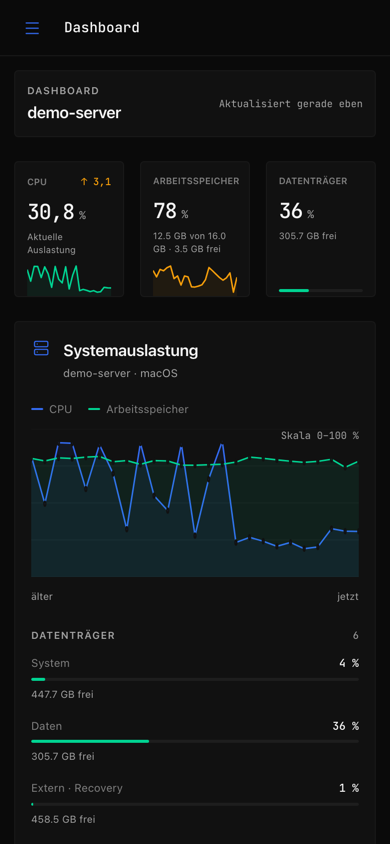Open the Arbeitsspeicher usage card
This screenshot has height=844, width=390.
tap(195, 229)
